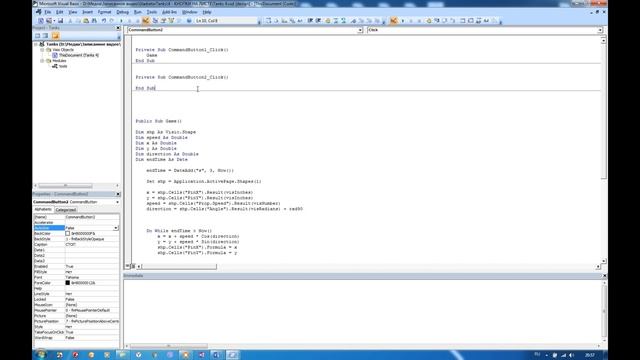This screenshot has height=360, width=640.
Task: Close the Project panel
Action: tap(118, 28)
